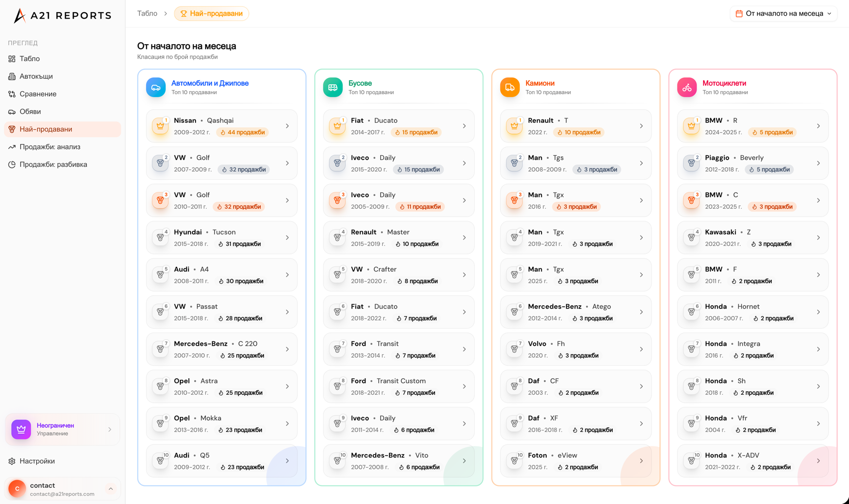Click the Табло breadcrumb link
Image resolution: width=849 pixels, height=504 pixels.
coord(147,14)
